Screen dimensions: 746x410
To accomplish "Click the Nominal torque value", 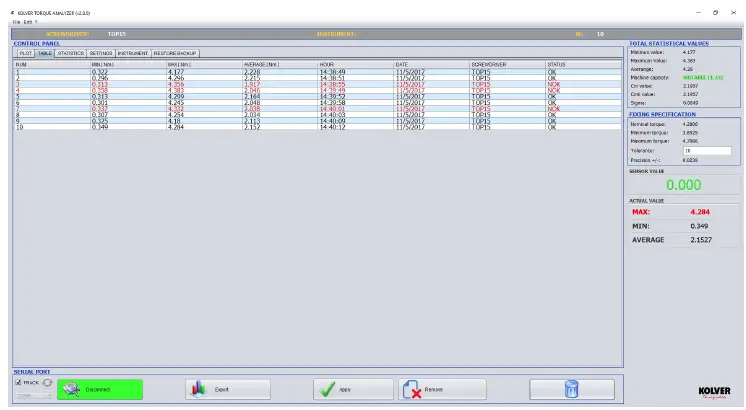I will point(690,124).
